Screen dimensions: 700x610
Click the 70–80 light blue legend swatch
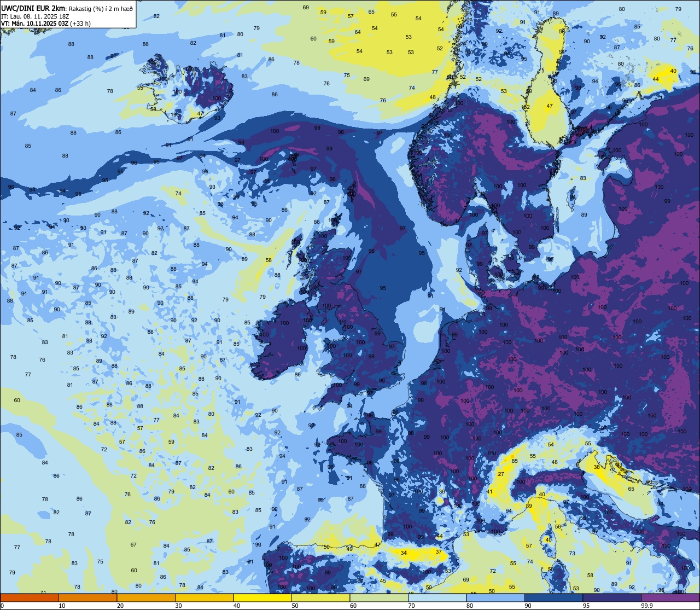click(437, 597)
